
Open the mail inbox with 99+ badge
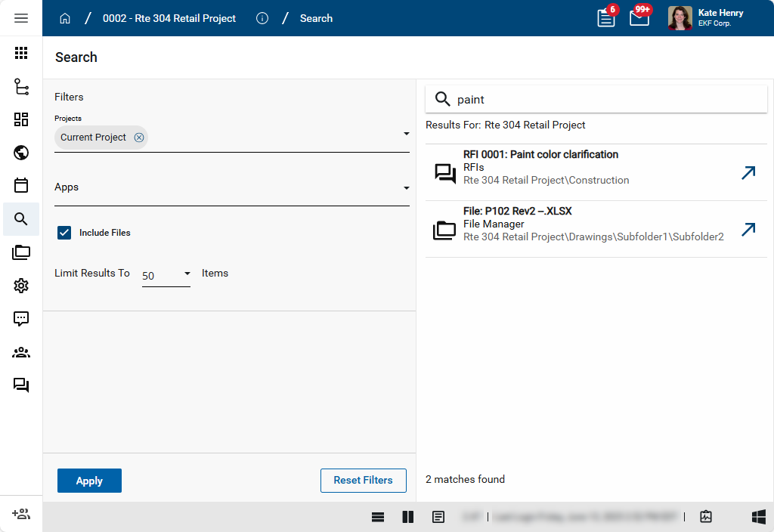click(x=639, y=18)
